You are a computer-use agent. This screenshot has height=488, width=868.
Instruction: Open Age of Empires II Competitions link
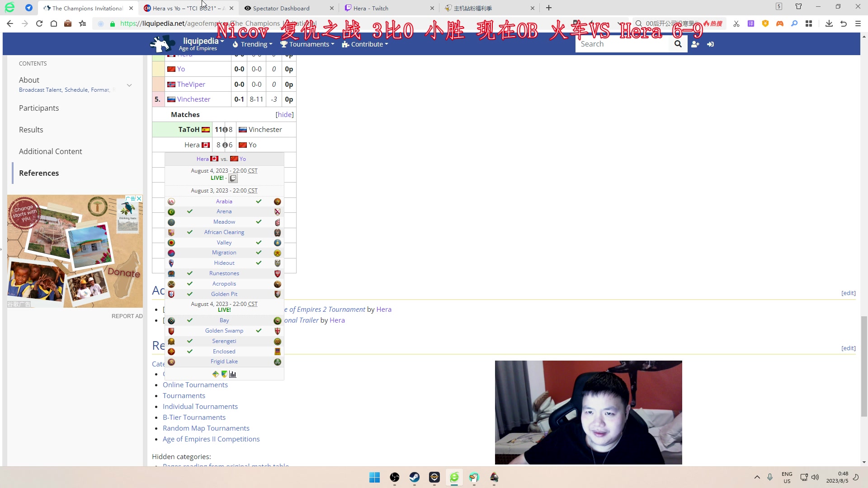coord(211,439)
